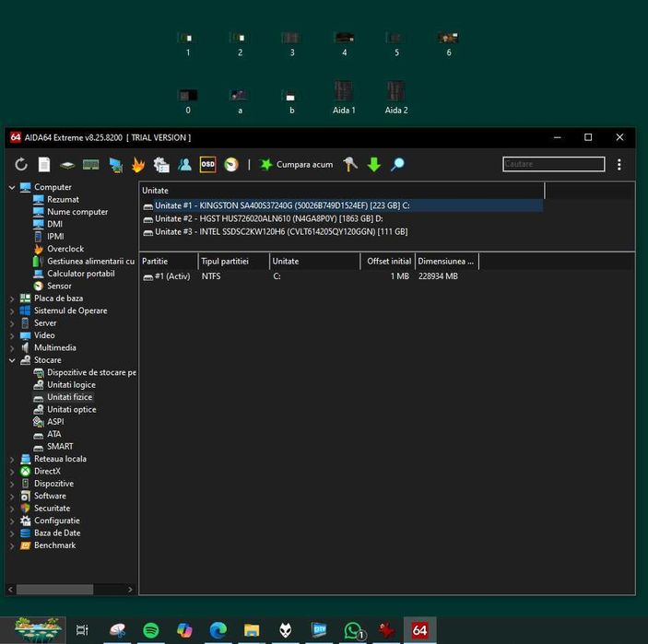Click the Cumpara acum button
The width and height of the screenshot is (648, 644).
click(296, 164)
